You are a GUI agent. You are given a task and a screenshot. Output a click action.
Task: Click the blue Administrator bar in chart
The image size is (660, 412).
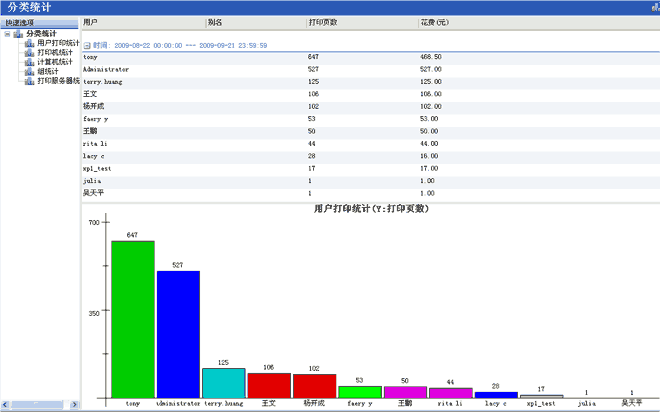[178, 335]
